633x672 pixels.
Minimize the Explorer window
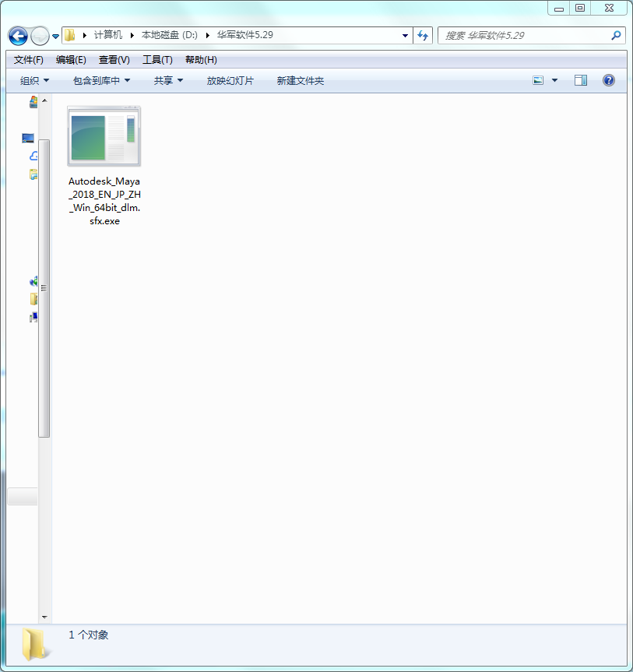(x=559, y=8)
